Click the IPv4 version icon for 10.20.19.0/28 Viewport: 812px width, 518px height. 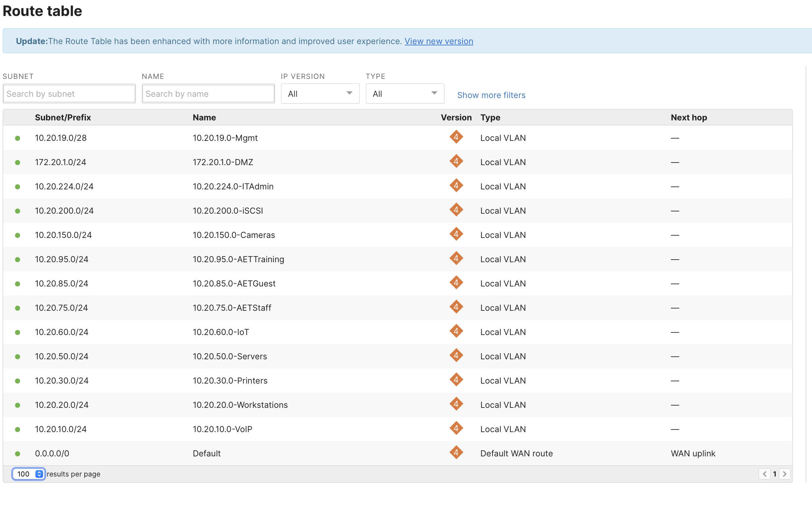(456, 137)
